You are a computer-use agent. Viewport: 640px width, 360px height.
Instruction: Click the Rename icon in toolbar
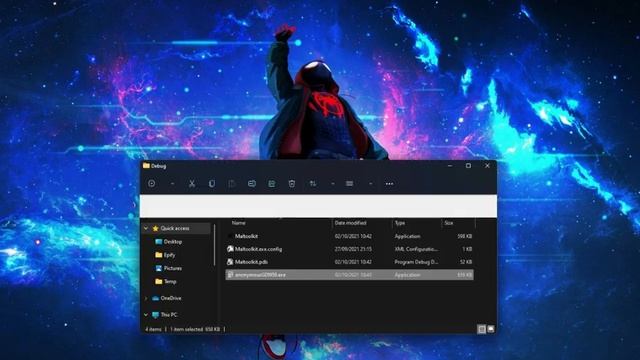click(x=252, y=184)
